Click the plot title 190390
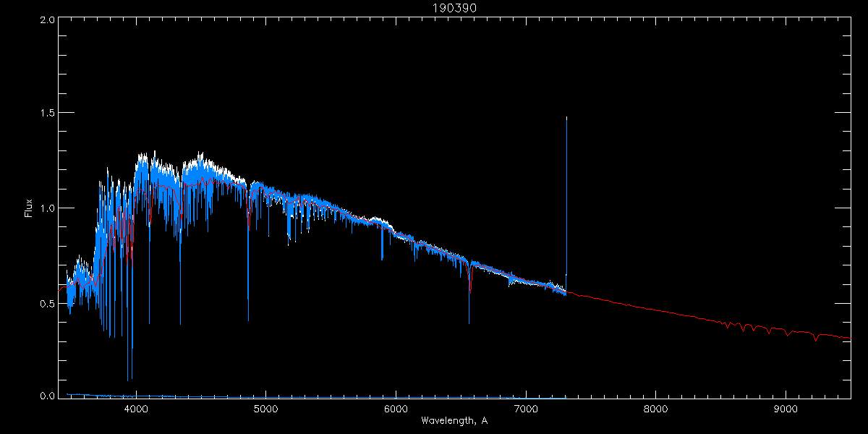868x434 pixels. click(x=454, y=8)
